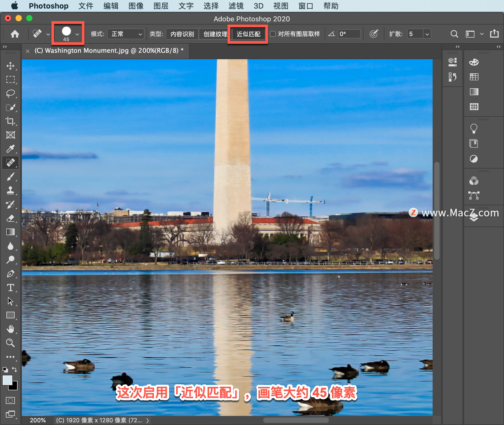The height and width of the screenshot is (425, 504).
Task: Select the Eyedropper tool
Action: [10, 149]
